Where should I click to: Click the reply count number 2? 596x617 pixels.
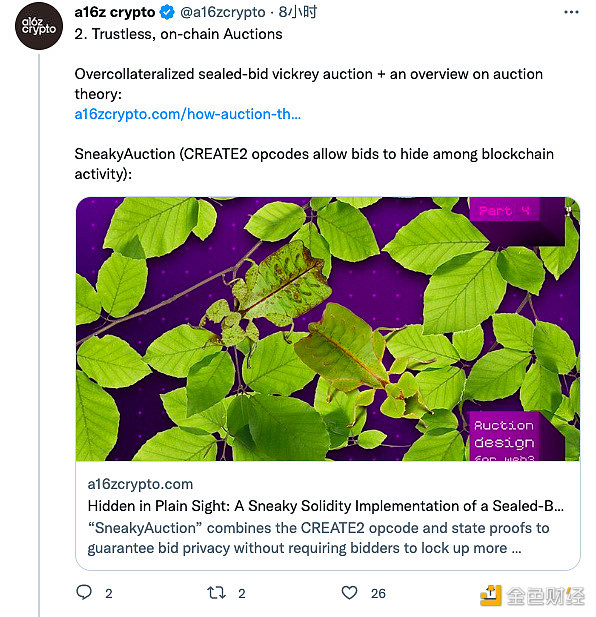[x=109, y=593]
